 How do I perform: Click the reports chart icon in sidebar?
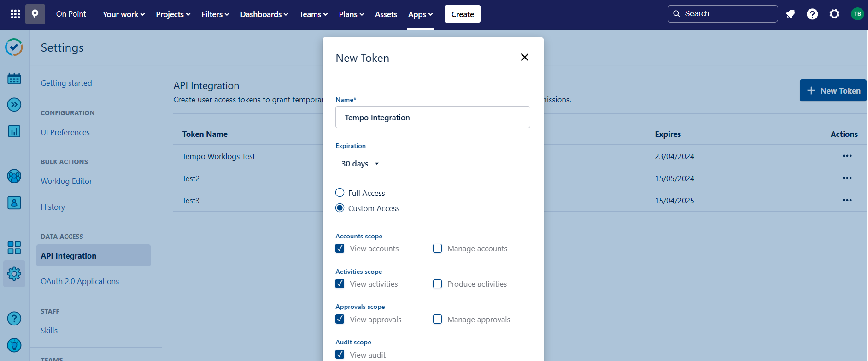(14, 131)
